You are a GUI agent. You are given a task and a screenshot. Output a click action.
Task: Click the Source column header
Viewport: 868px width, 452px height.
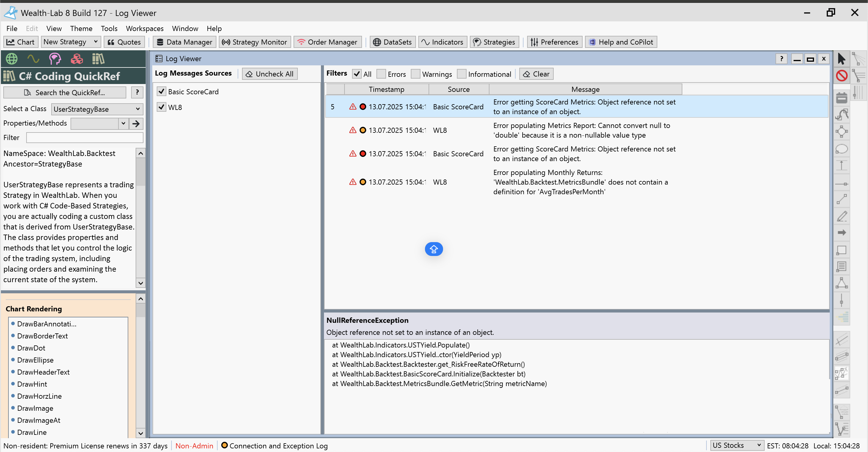pos(459,89)
